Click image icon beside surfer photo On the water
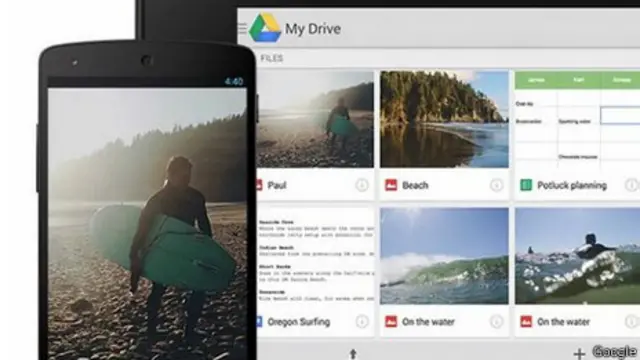This screenshot has height=360, width=640. pyautogui.click(x=526, y=322)
